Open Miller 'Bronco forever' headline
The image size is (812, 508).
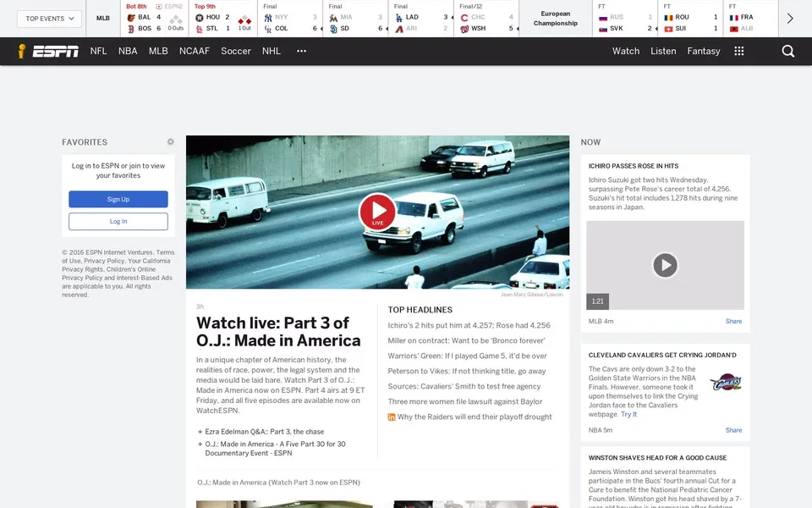point(466,340)
